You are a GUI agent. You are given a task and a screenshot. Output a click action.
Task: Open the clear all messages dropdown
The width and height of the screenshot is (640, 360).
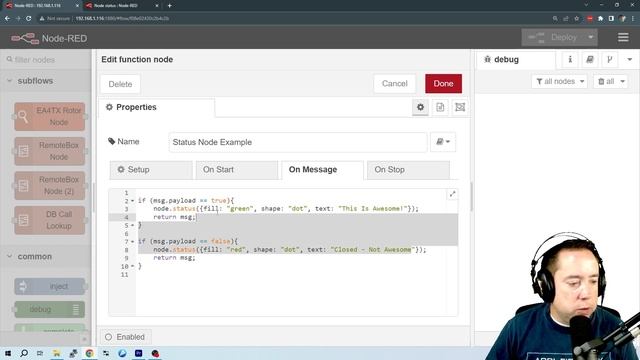(611, 82)
